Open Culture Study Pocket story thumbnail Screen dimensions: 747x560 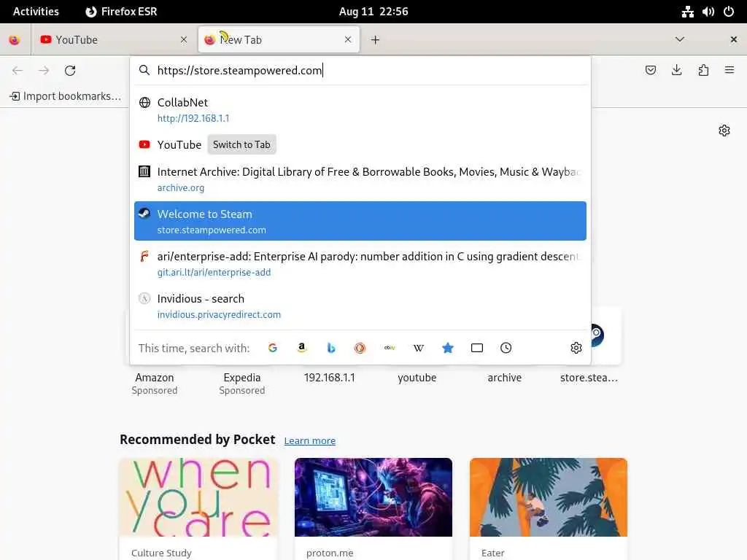[x=198, y=497]
